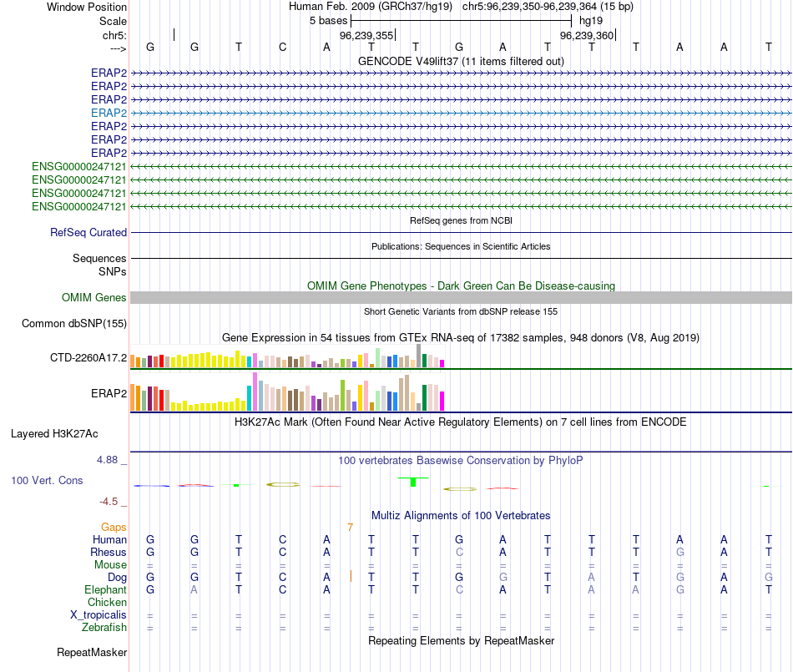Click the hg19 label next to the scale bar
The height and width of the screenshot is (672, 793).
click(591, 21)
